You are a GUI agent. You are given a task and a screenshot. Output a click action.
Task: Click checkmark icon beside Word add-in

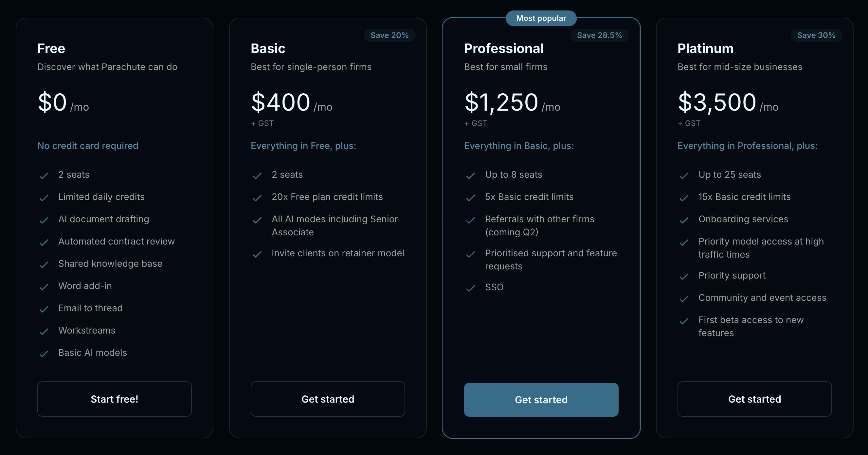pos(44,287)
